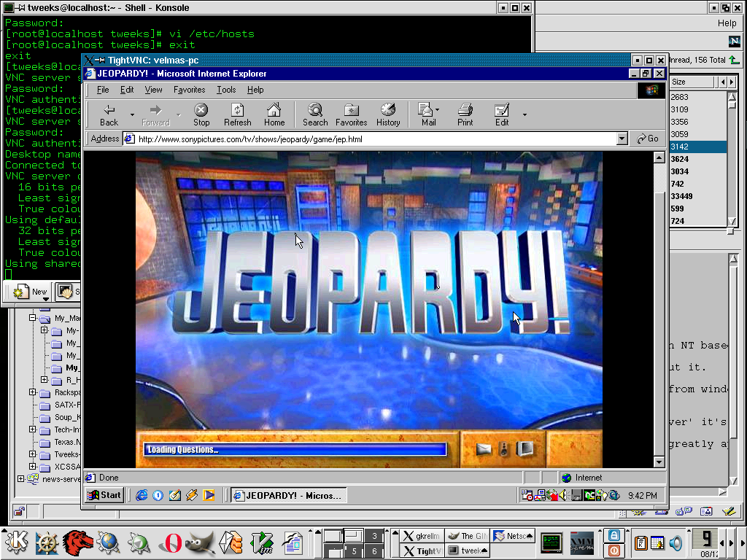Refresh the Jeopardy page
Image resolution: width=747 pixels, height=560 pixels.
pos(237,114)
